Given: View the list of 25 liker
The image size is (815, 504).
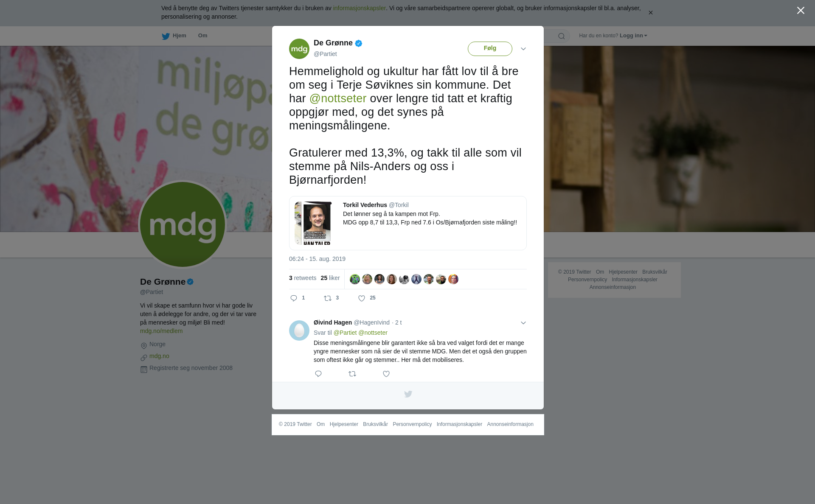Looking at the screenshot, I should pyautogui.click(x=330, y=278).
